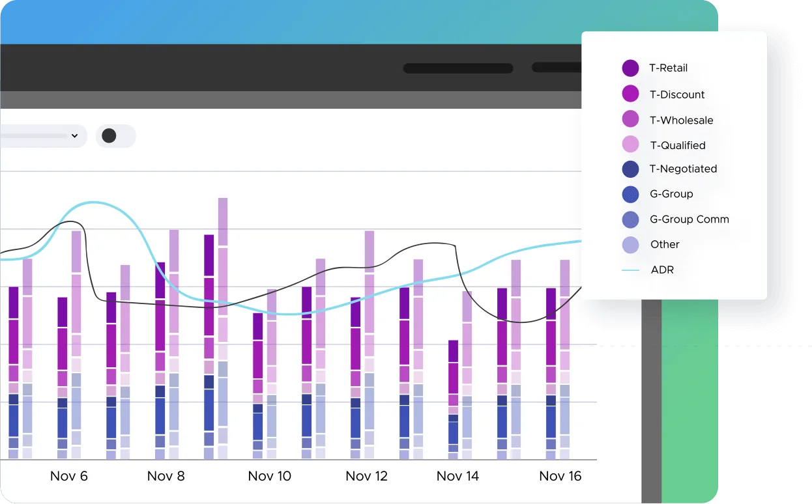The height and width of the screenshot is (504, 812).
Task: Click the Nov 10 axis label
Action: tap(270, 476)
